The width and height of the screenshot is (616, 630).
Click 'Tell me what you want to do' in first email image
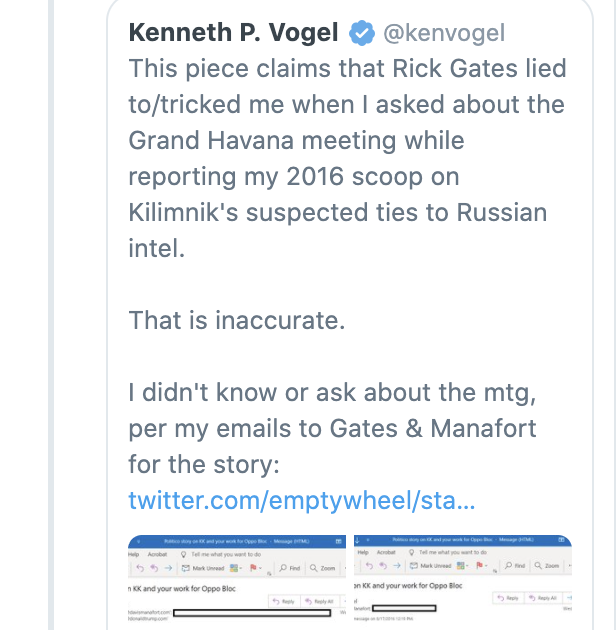tap(226, 554)
